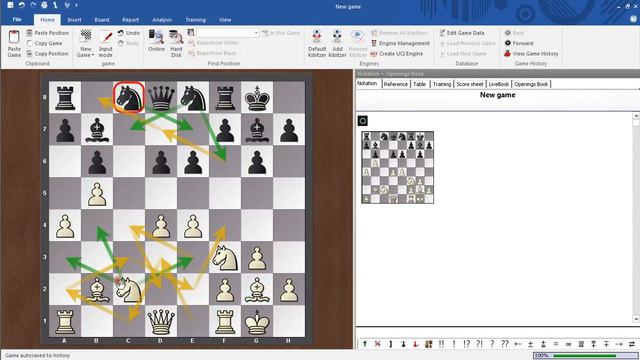Click the 100% zoom slider in status bar
The width and height of the screenshot is (640, 360).
[585, 356]
